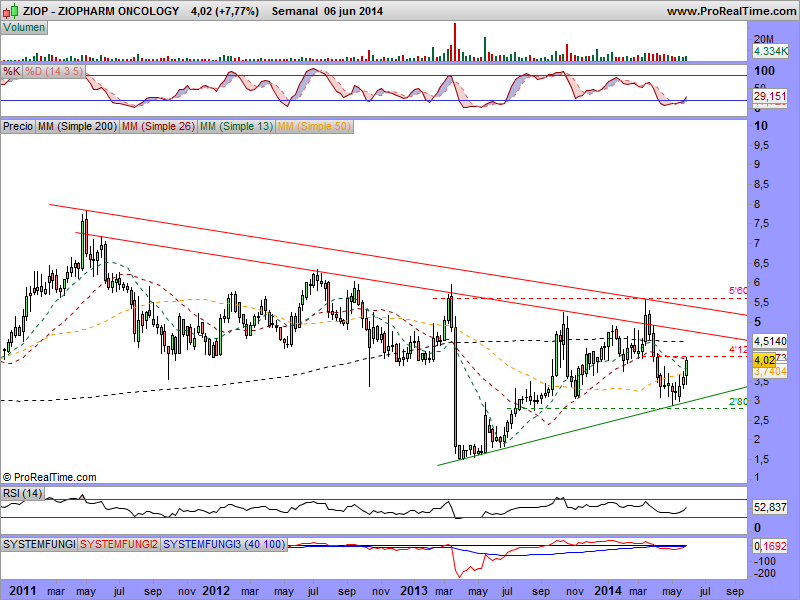Click the 3,7404 moving average value
This screenshot has height=600, width=800.
(770, 371)
